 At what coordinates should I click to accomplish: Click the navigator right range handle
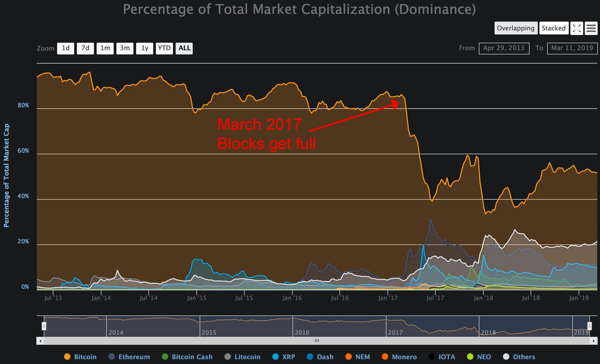pos(590,326)
